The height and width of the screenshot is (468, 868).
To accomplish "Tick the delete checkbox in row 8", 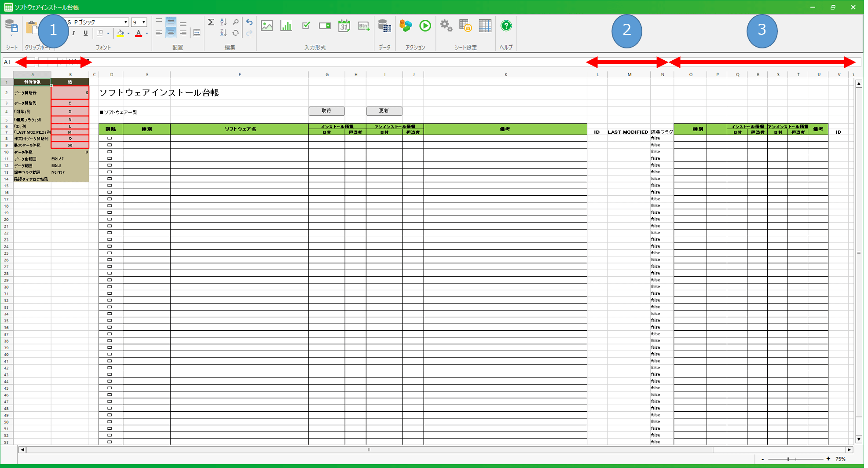I will click(x=110, y=138).
